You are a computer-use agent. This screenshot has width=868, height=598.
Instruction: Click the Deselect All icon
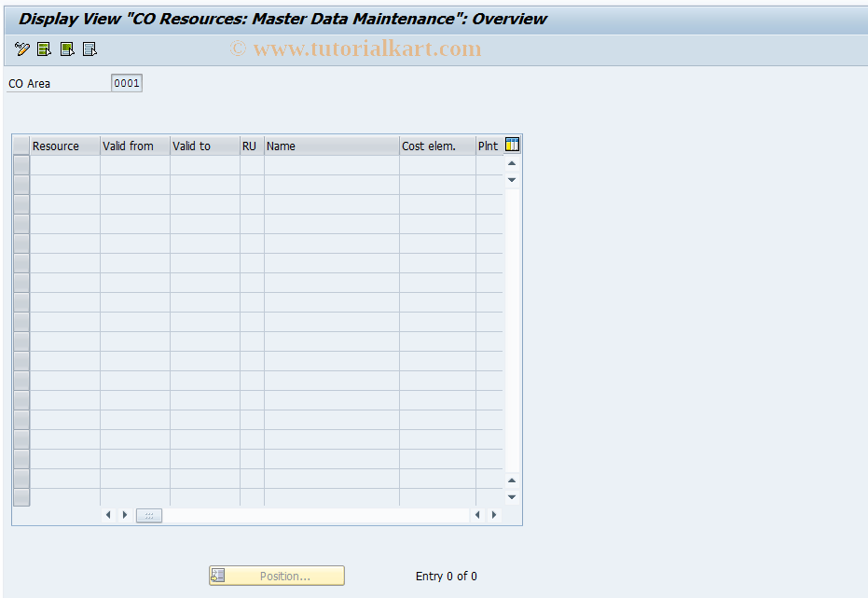point(89,49)
